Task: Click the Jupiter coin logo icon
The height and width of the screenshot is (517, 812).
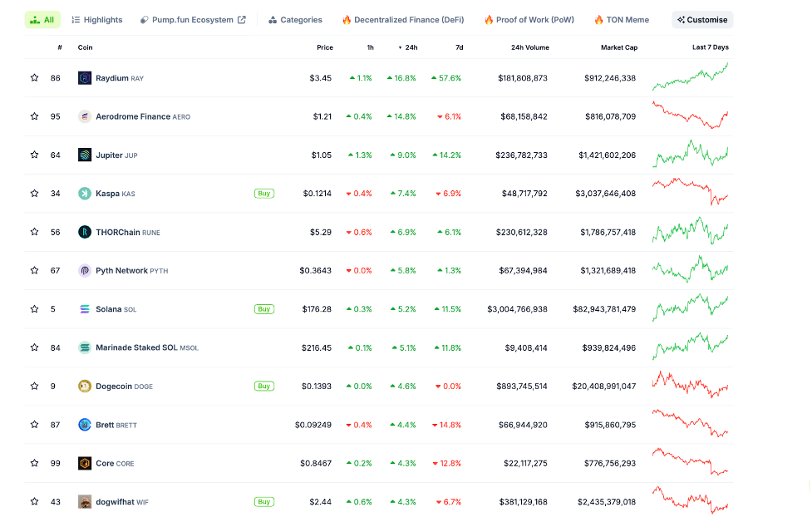Action: (x=85, y=155)
